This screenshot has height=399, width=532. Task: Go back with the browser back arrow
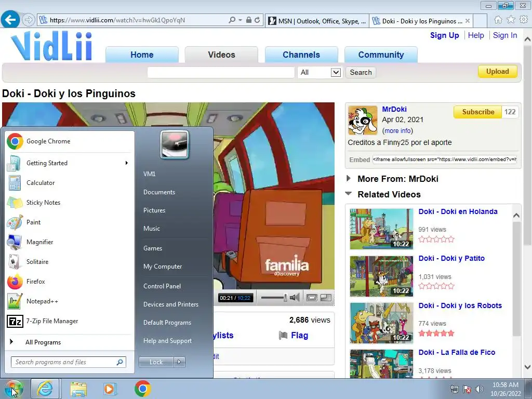10,20
